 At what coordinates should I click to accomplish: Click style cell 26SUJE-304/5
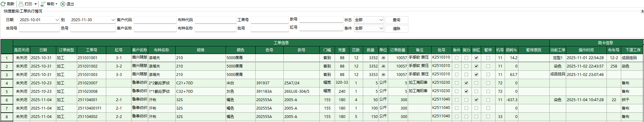[302, 91]
